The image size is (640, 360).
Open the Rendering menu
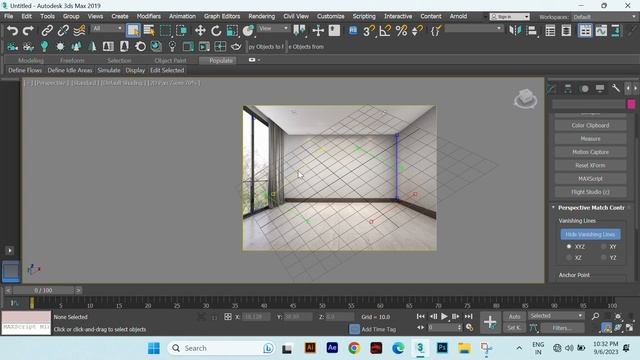pos(262,16)
